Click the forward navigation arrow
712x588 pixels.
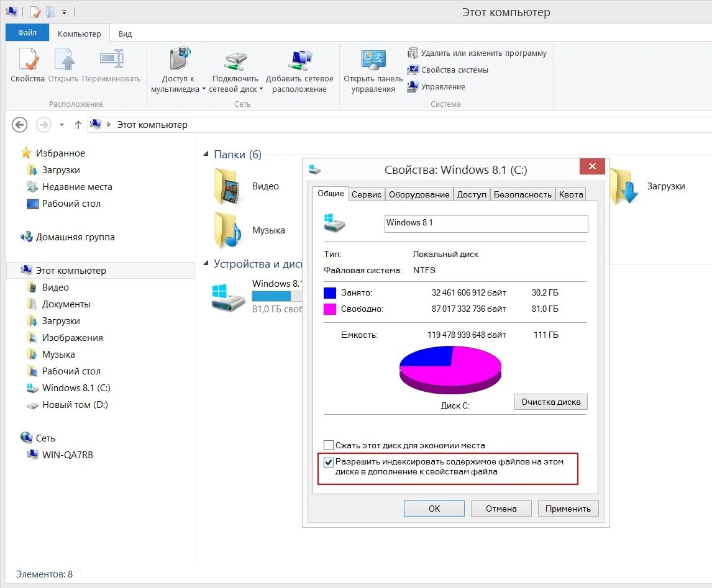pyautogui.click(x=43, y=125)
